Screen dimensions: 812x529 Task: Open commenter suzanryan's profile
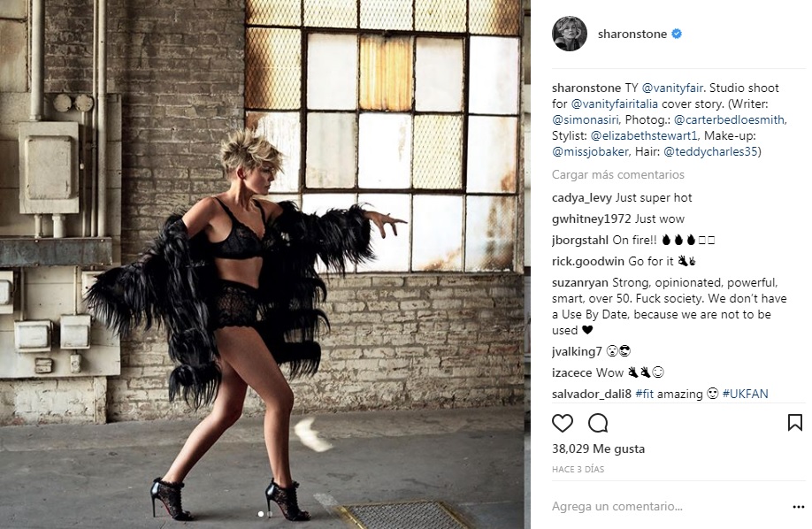pyautogui.click(x=580, y=283)
